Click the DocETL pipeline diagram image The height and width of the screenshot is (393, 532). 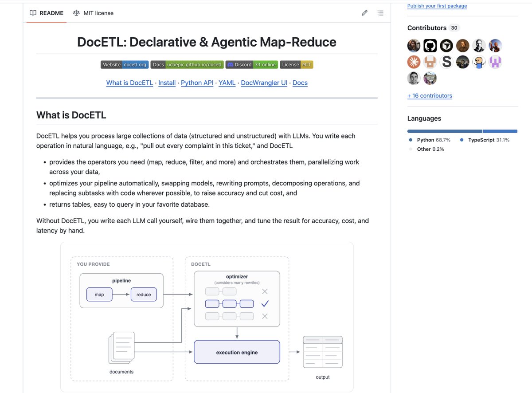click(207, 317)
